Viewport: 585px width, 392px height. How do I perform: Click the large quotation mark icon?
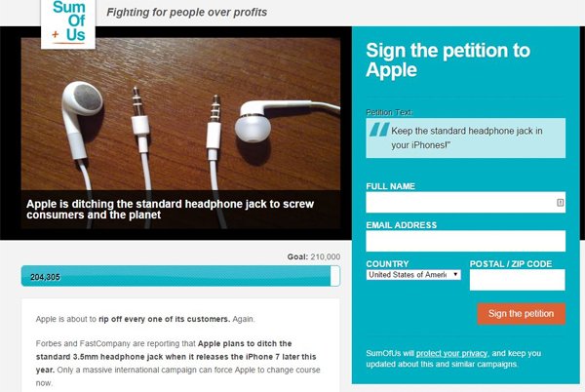click(379, 130)
